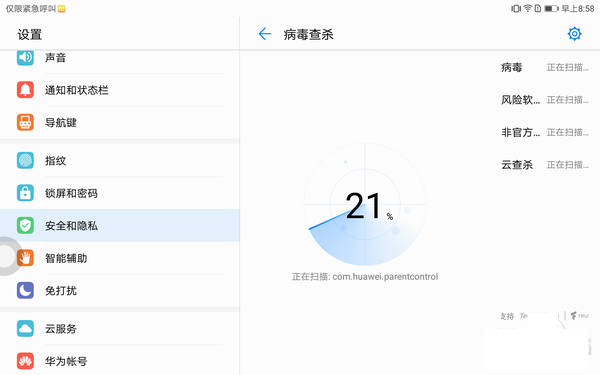Screen dimensions: 600x375
Task: Select the 风险软件 scan row
Action: pyautogui.click(x=545, y=100)
